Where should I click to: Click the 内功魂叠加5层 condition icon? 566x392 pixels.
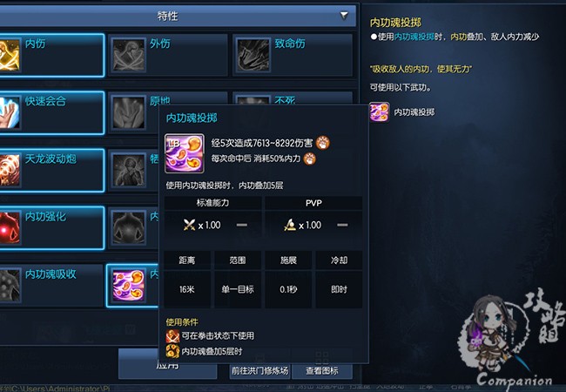pos(172,351)
